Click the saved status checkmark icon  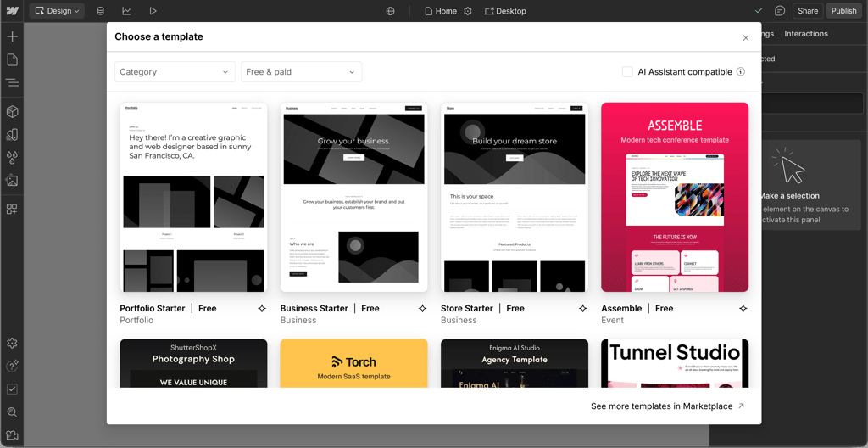coord(759,11)
